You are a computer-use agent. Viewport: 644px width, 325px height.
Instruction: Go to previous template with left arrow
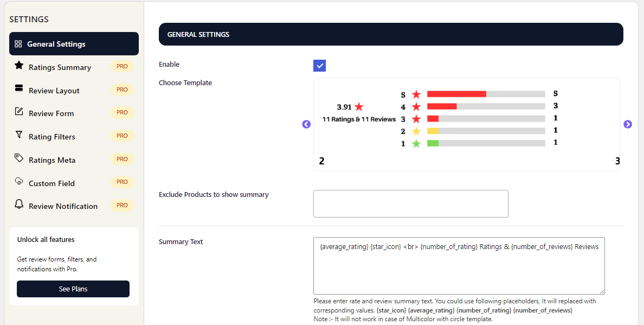(306, 124)
